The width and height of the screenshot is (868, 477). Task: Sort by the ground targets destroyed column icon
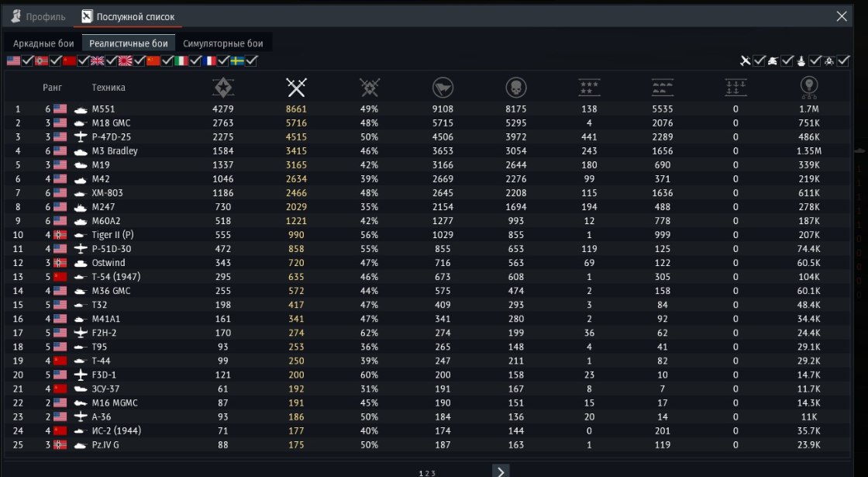[x=663, y=87]
